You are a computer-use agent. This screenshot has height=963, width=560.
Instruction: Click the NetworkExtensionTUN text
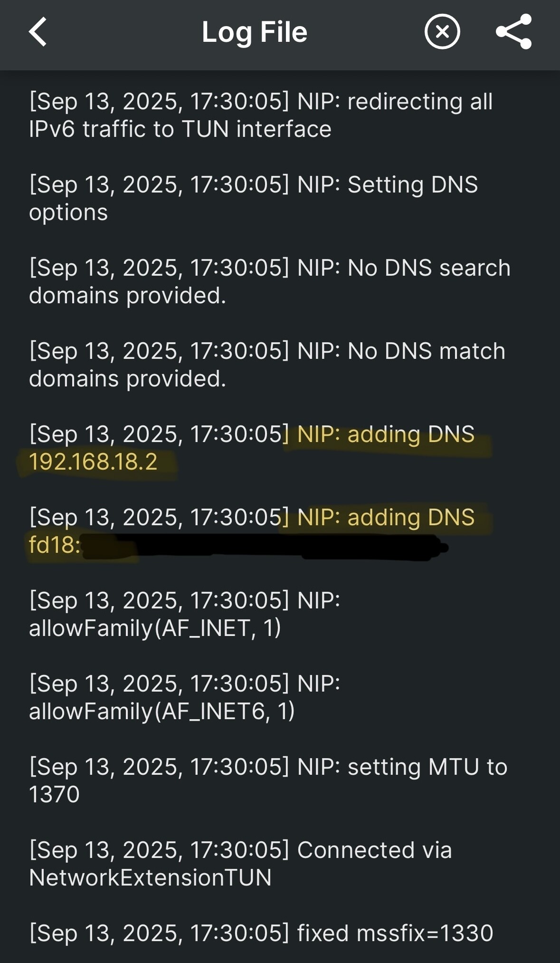[x=150, y=877]
